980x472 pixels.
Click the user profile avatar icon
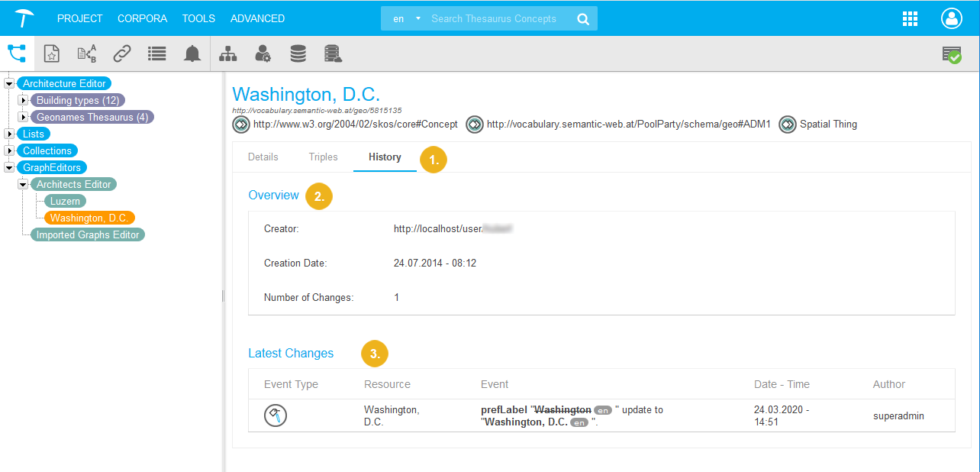[x=952, y=19]
